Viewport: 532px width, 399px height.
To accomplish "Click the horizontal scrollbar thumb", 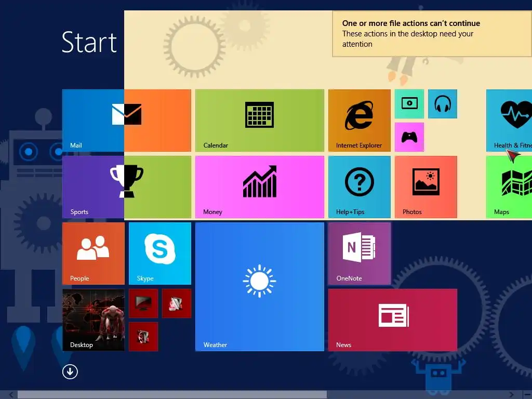I will click(x=172, y=395).
